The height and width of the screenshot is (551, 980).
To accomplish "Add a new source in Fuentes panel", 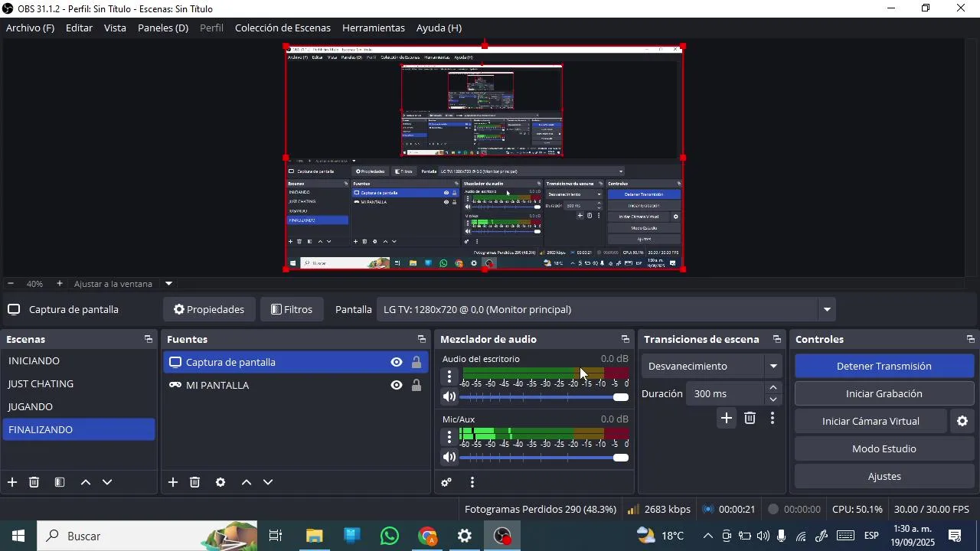I will pyautogui.click(x=173, y=482).
